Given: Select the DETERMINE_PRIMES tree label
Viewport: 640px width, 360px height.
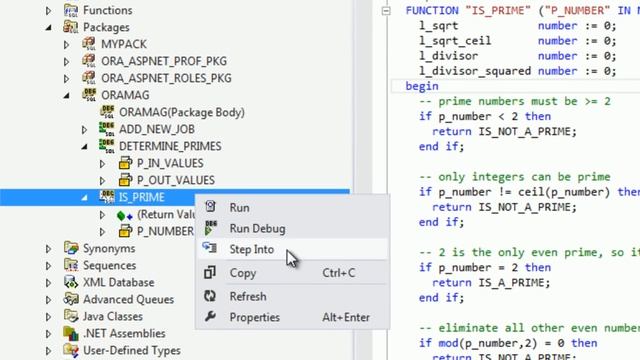Looking at the screenshot, I should click(170, 146).
